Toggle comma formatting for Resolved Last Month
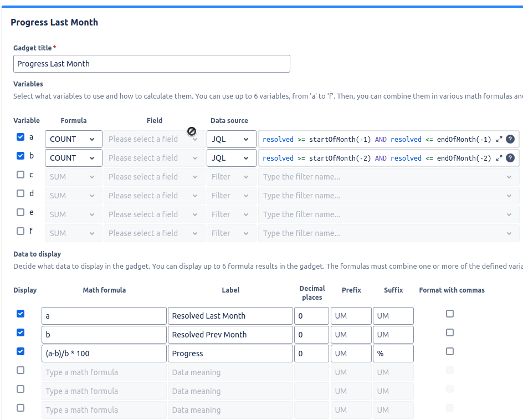This screenshot has width=523, height=420. (x=450, y=314)
